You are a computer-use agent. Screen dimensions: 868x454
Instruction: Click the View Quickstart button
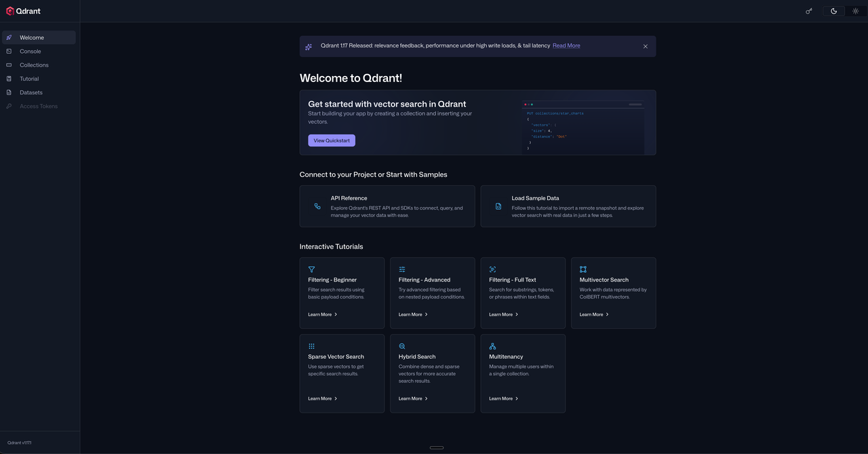click(x=332, y=140)
